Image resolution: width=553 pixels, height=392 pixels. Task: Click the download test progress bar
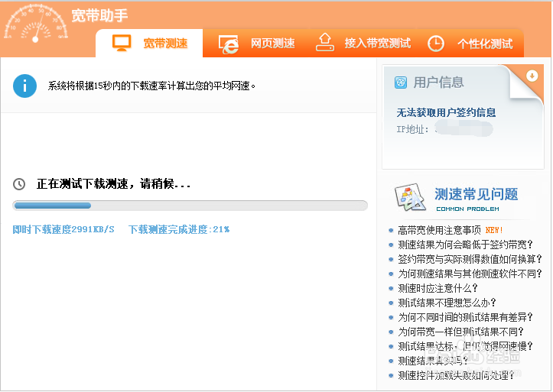pyautogui.click(x=190, y=206)
